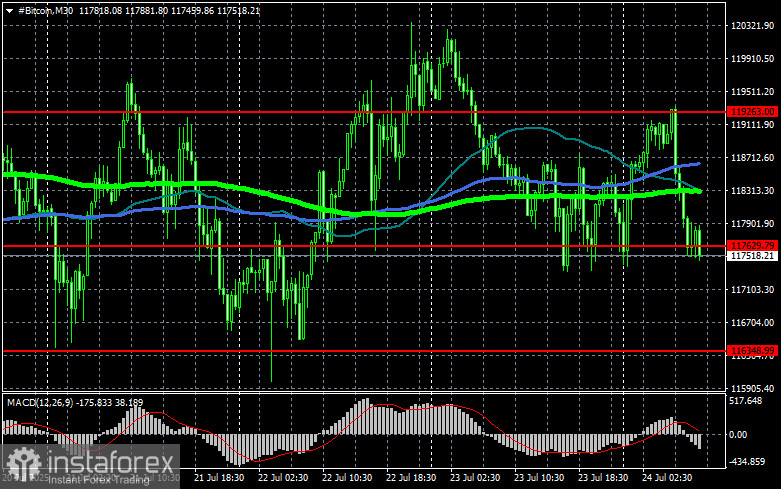Select the low value 117459.86 in header
This screenshot has width=781, height=489.
[193, 10]
